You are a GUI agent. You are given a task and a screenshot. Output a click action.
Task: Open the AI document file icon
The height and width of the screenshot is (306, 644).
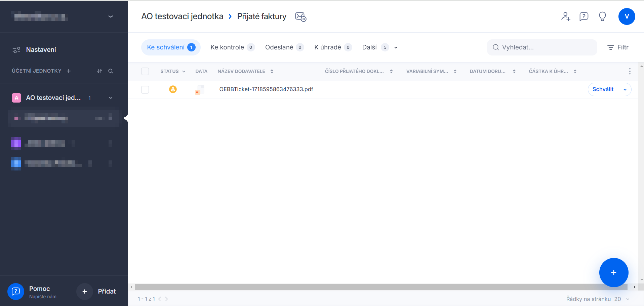click(199, 90)
